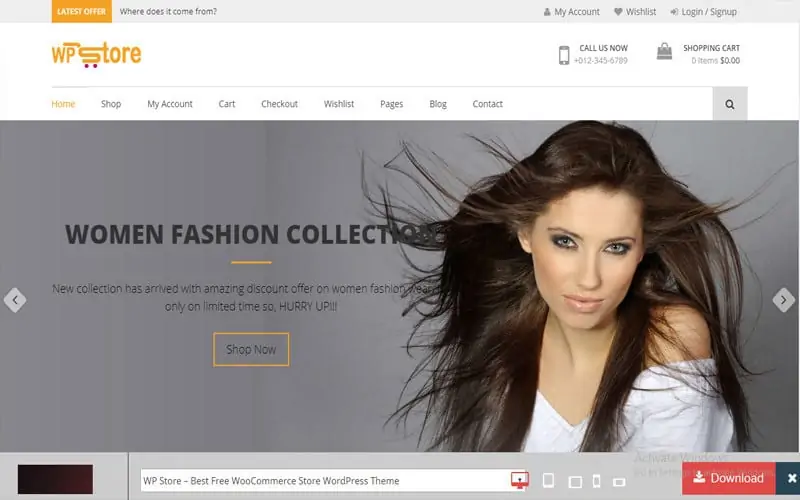Click the mobile phone icon beside Call Us Now
The height and width of the screenshot is (500, 800).
point(564,55)
